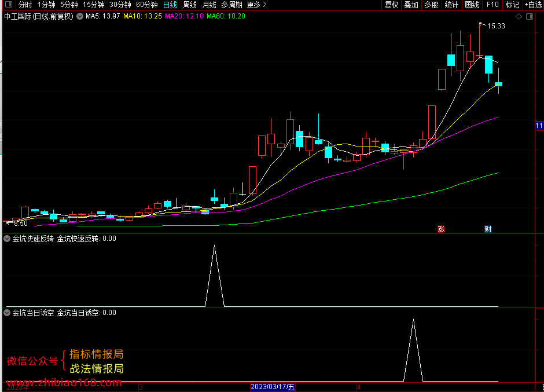Image resolution: width=544 pixels, height=392 pixels.
Task: Expand 金坑当日诱空 indicator options arrow
Action: [x=7, y=313]
